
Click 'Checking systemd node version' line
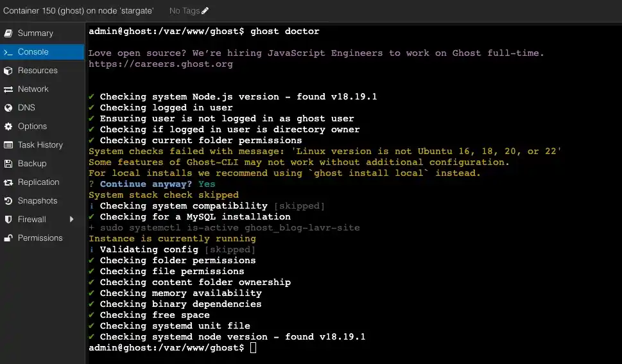coord(227,337)
